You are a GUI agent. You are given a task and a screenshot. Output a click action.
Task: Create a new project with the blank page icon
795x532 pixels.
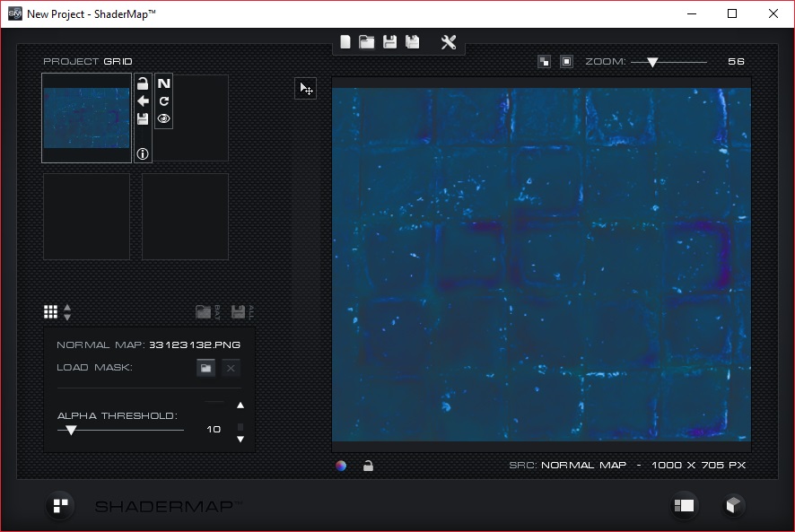(x=345, y=42)
